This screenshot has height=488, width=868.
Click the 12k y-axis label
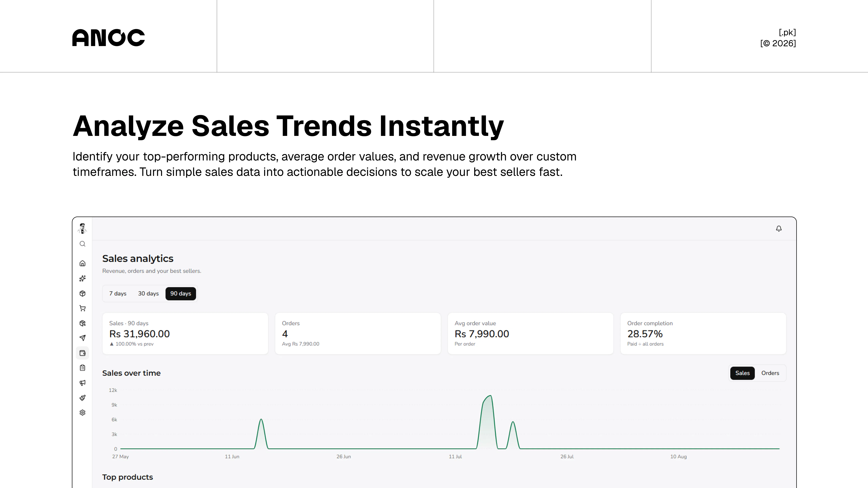(x=113, y=390)
